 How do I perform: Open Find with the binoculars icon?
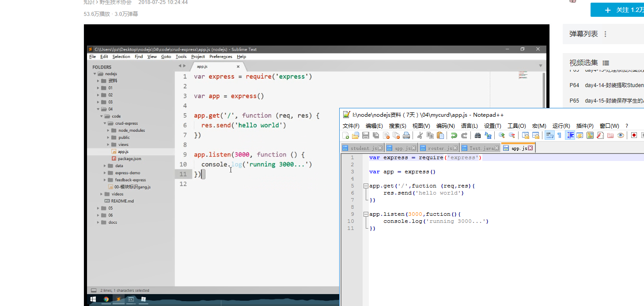coord(477,135)
